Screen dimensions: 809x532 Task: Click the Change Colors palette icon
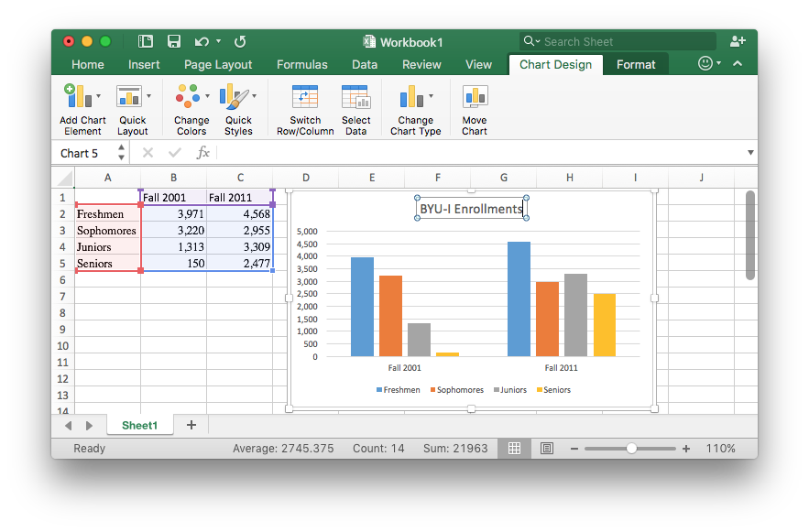click(x=188, y=96)
